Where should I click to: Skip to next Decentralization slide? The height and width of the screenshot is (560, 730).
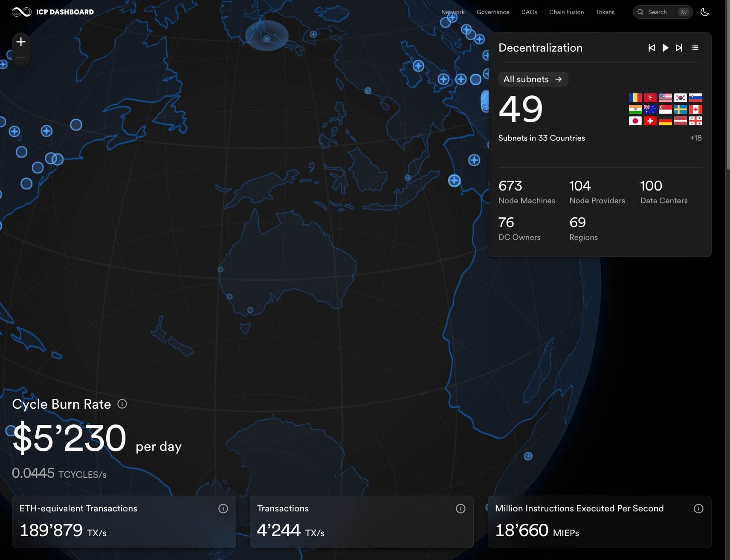coord(679,48)
